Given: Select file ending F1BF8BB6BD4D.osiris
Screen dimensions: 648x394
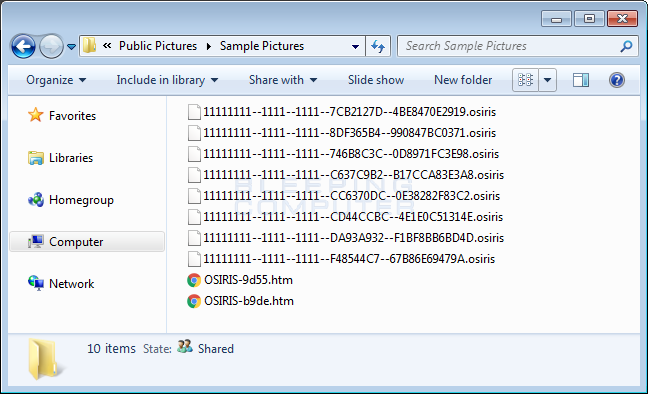Looking at the screenshot, I should (353, 238).
